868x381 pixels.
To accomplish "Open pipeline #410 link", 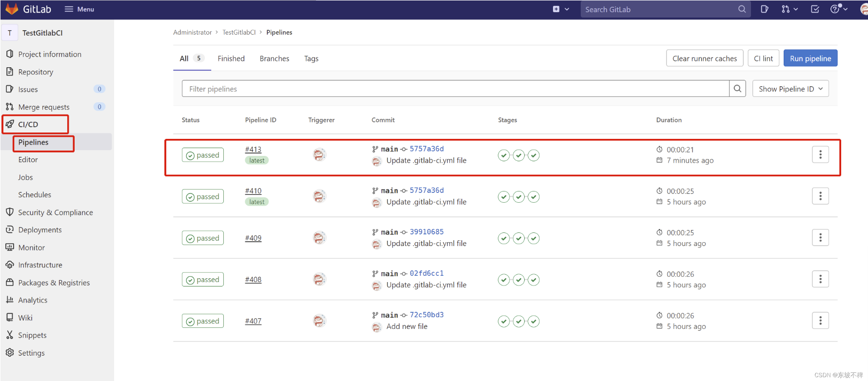I will [253, 190].
